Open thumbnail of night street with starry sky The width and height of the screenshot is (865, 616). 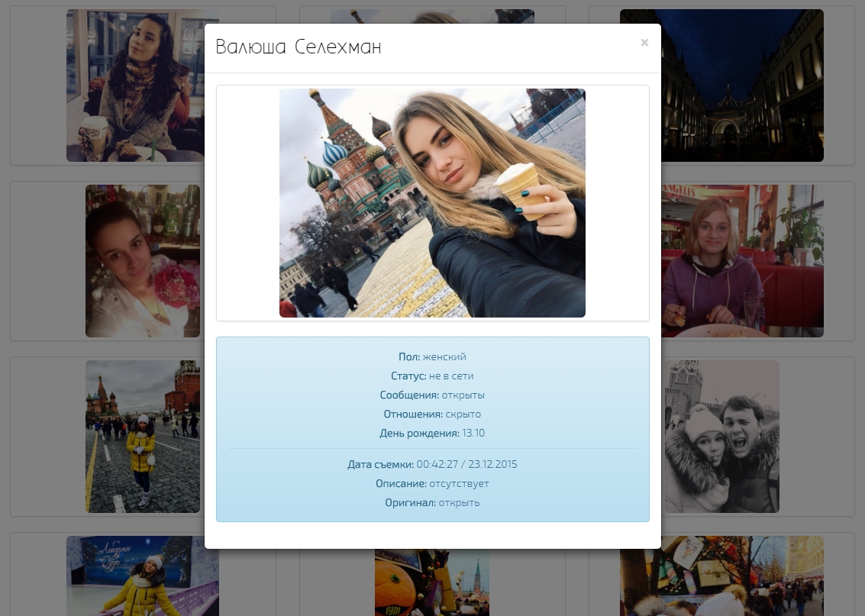point(742,85)
